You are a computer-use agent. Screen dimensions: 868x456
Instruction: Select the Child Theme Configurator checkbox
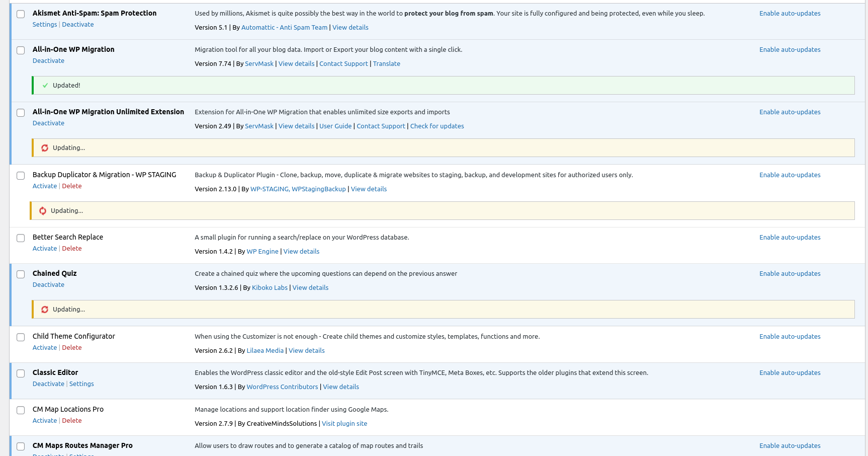coord(21,337)
